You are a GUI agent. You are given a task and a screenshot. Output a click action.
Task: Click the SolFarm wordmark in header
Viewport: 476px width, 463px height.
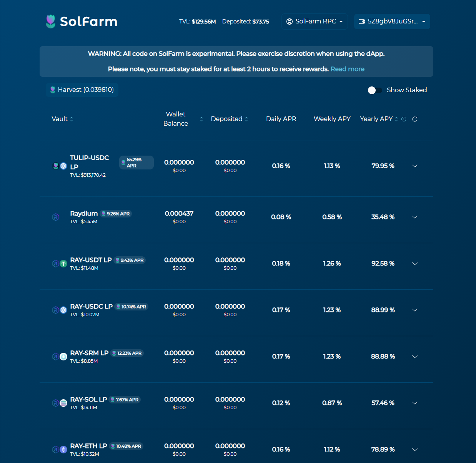point(88,22)
